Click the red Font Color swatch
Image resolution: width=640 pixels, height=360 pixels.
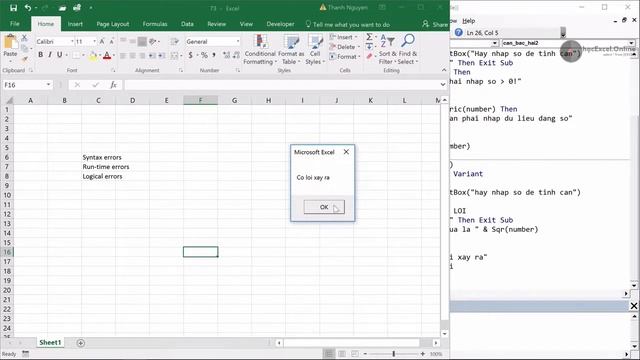tap(107, 56)
